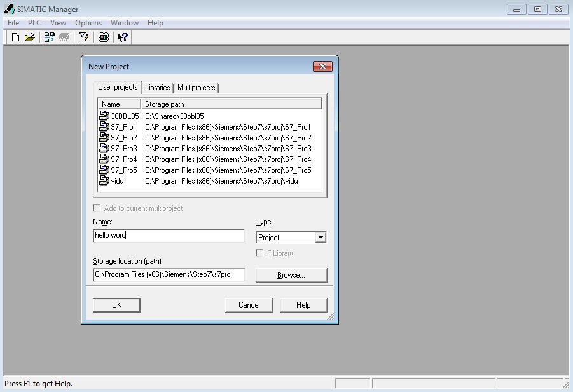Select the S7_Pro3 project entry
Screen dimensions: 573x392
(123, 149)
